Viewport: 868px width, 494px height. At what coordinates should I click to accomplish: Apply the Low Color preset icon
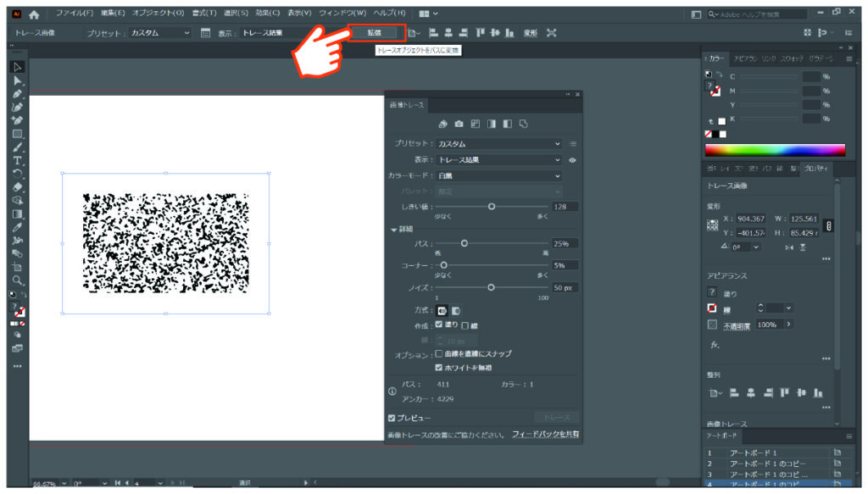point(475,124)
